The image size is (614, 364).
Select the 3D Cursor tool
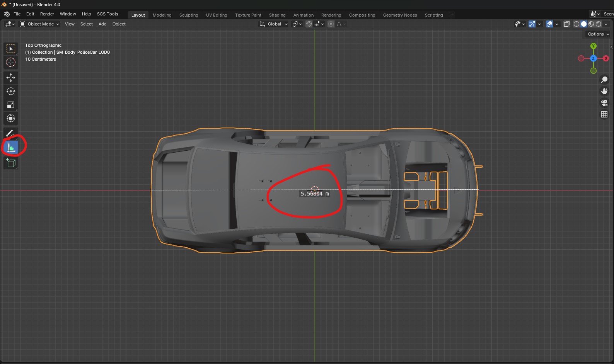pyautogui.click(x=11, y=62)
